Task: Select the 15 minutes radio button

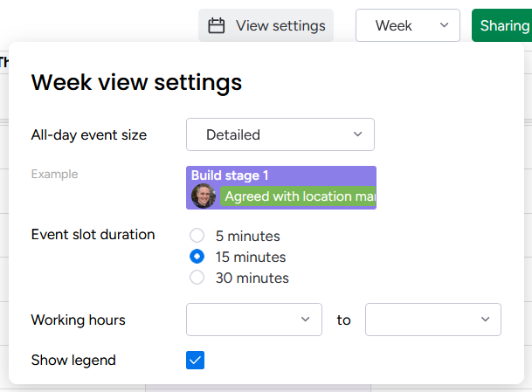Action: (x=197, y=257)
